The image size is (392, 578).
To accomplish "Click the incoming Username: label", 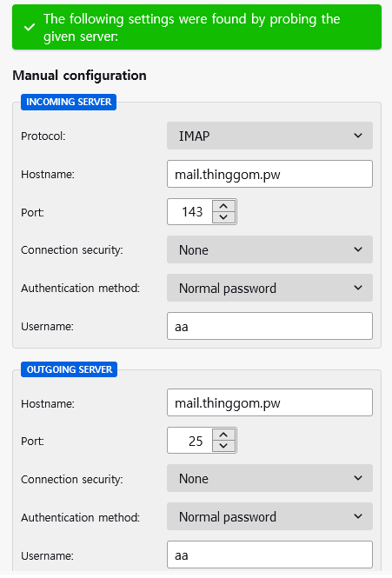I will [47, 326].
